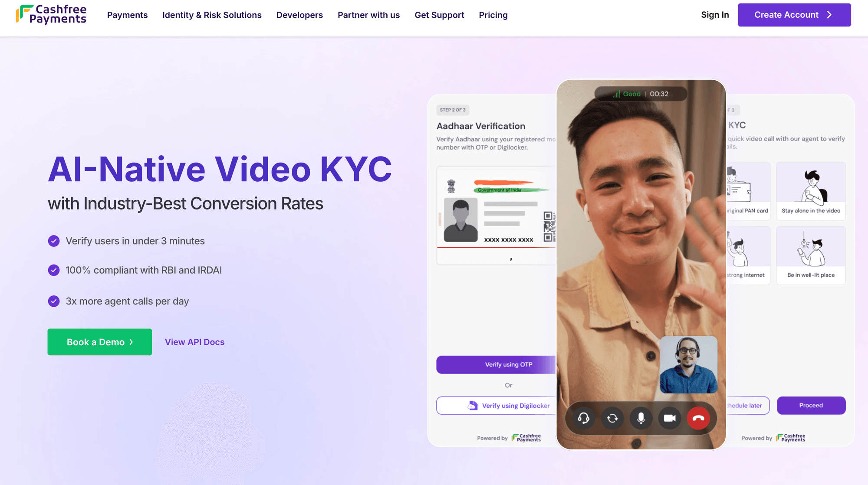Click the masked XXXX XXXX XXXX Aadhaar number
868x485 pixels.
click(509, 240)
